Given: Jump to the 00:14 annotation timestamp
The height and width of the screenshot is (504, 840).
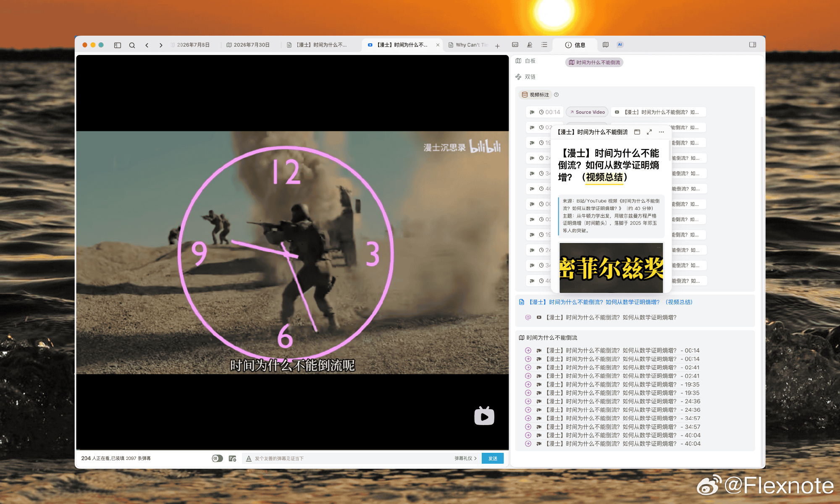Looking at the screenshot, I should pos(549,112).
